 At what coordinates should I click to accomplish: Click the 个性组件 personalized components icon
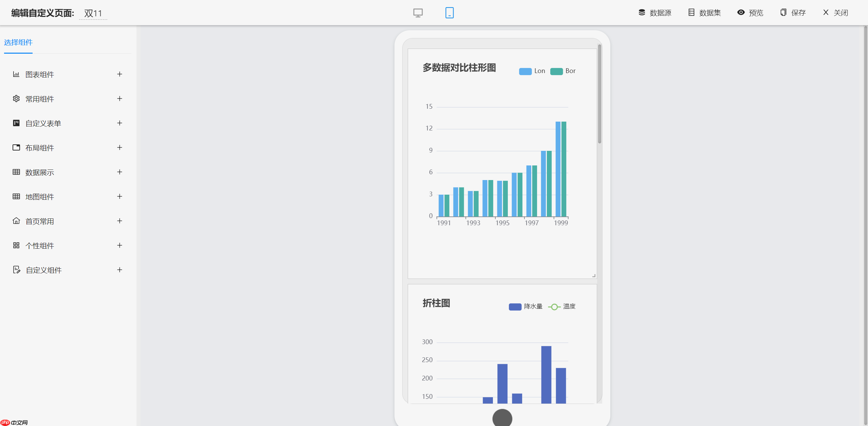point(16,245)
